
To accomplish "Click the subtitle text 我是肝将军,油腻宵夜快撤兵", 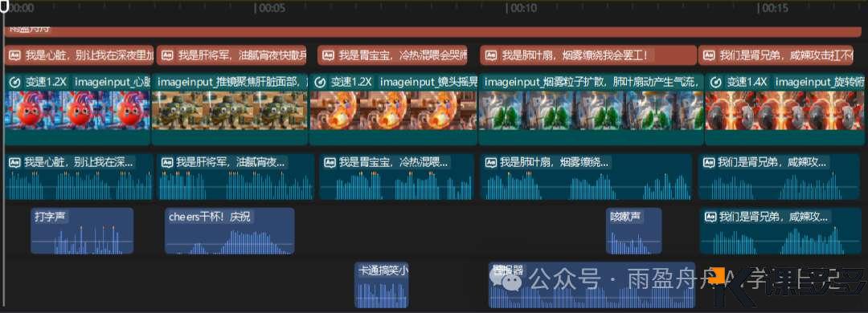I will point(243,55).
